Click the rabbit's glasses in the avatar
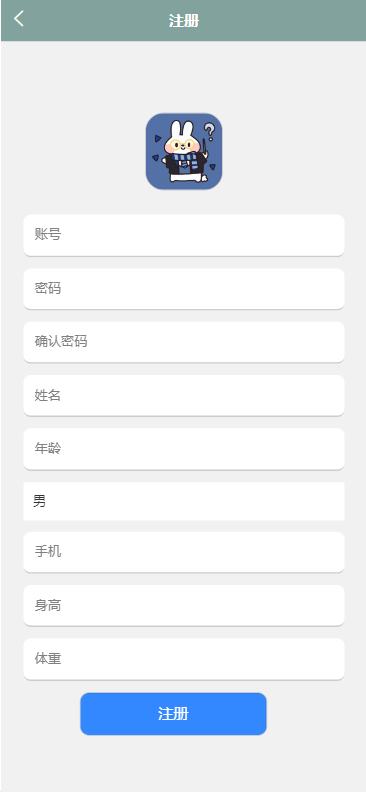The width and height of the screenshot is (366, 792). (x=181, y=145)
